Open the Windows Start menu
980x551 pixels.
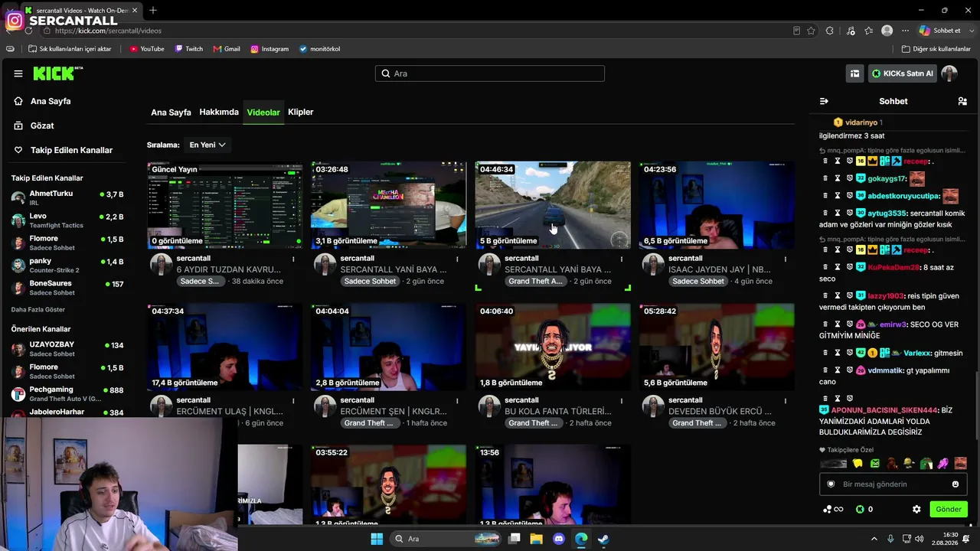[377, 539]
